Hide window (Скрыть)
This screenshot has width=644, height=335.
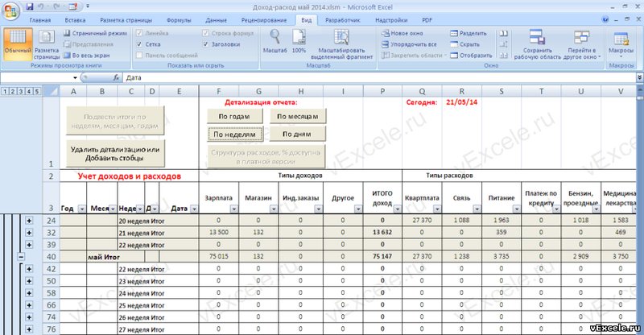(464, 44)
